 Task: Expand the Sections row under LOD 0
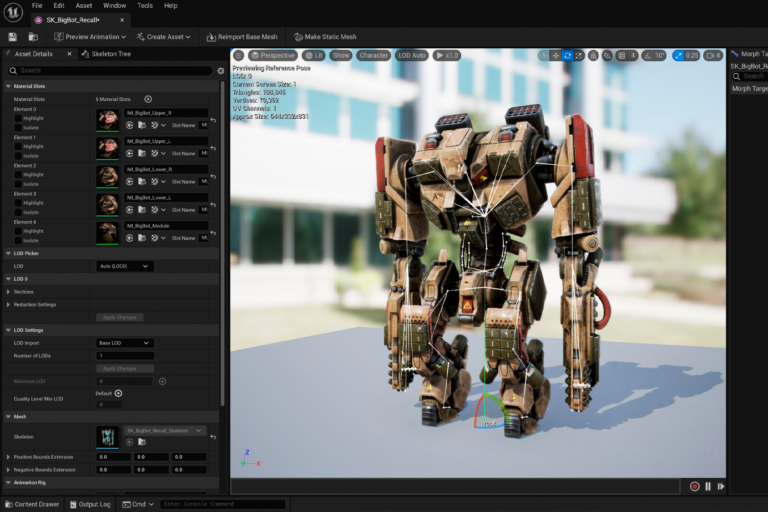coord(8,292)
